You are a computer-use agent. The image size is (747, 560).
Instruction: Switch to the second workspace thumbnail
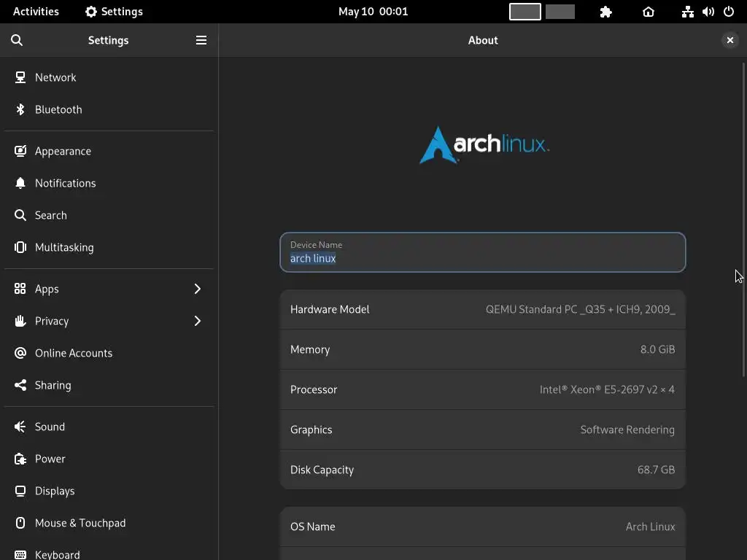560,12
